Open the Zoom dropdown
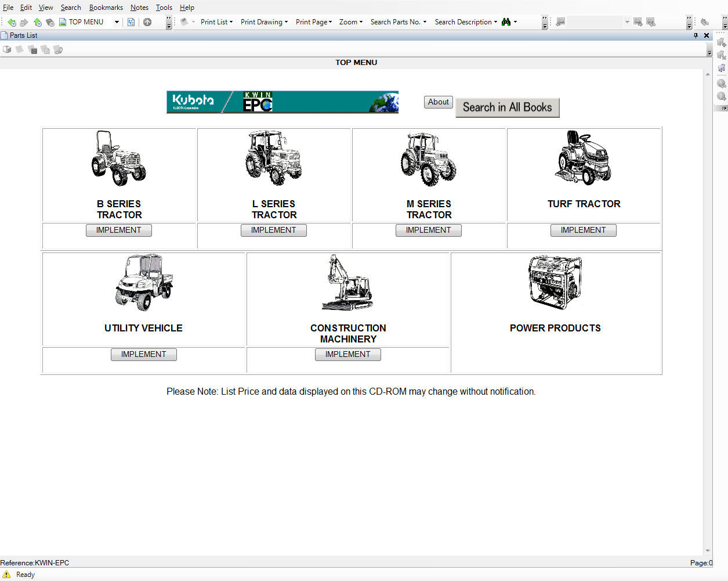728x581 pixels. click(351, 22)
